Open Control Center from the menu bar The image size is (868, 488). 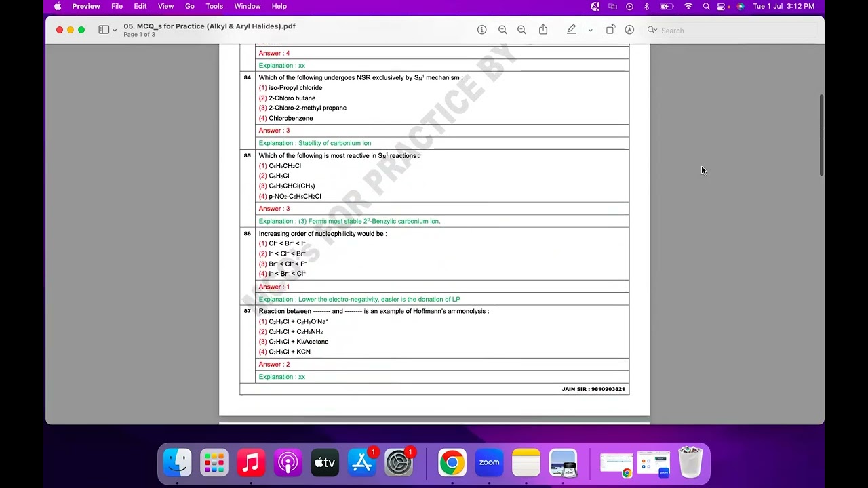coord(722,6)
